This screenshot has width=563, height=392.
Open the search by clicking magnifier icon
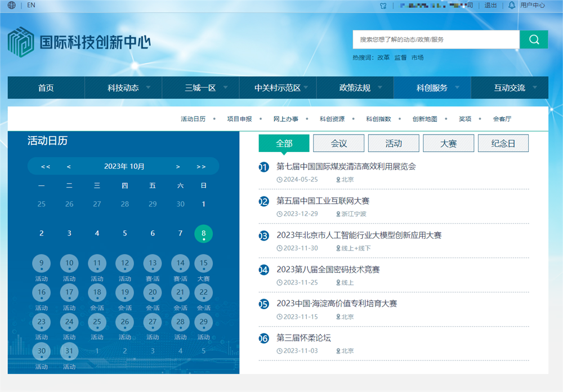533,39
